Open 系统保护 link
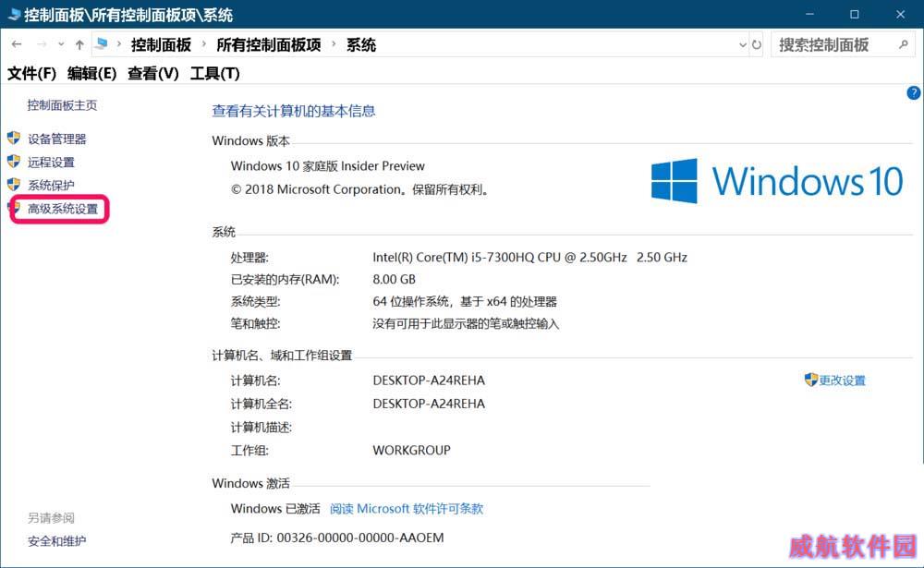The height and width of the screenshot is (568, 924). click(51, 185)
